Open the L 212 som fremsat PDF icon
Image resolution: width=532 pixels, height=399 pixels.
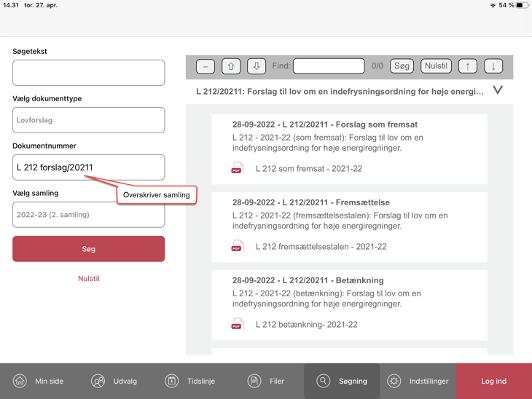tap(237, 169)
